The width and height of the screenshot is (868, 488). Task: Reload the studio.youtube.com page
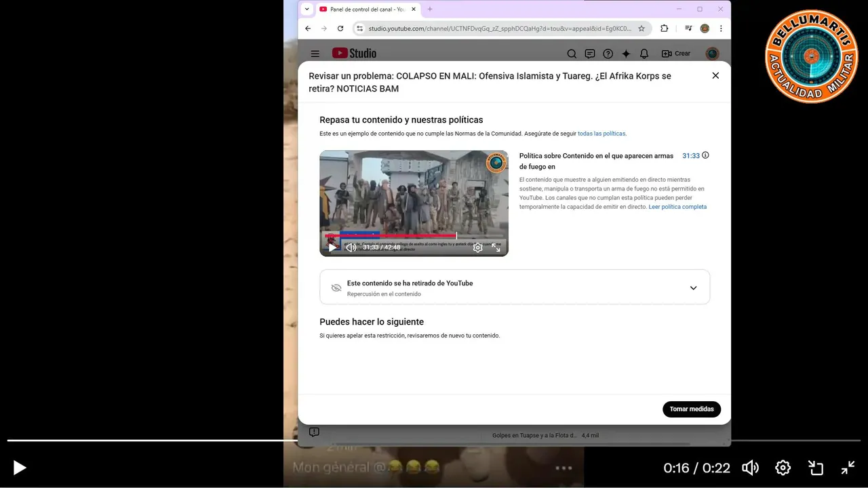point(340,28)
